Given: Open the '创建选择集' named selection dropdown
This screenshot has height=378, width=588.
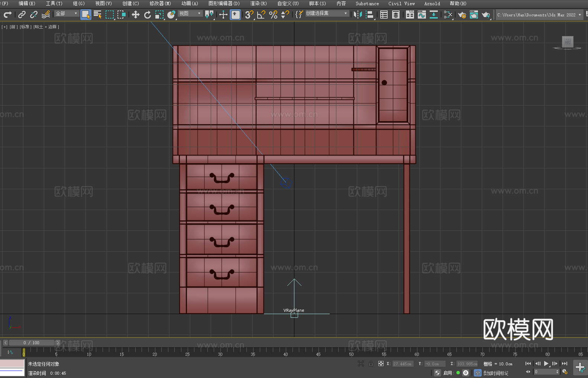Looking at the screenshot, I should click(327, 13).
